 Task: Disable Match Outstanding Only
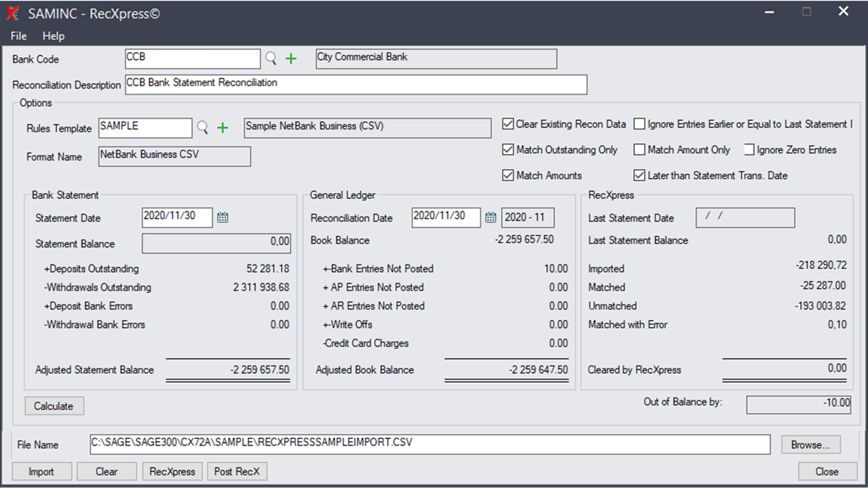pos(507,150)
